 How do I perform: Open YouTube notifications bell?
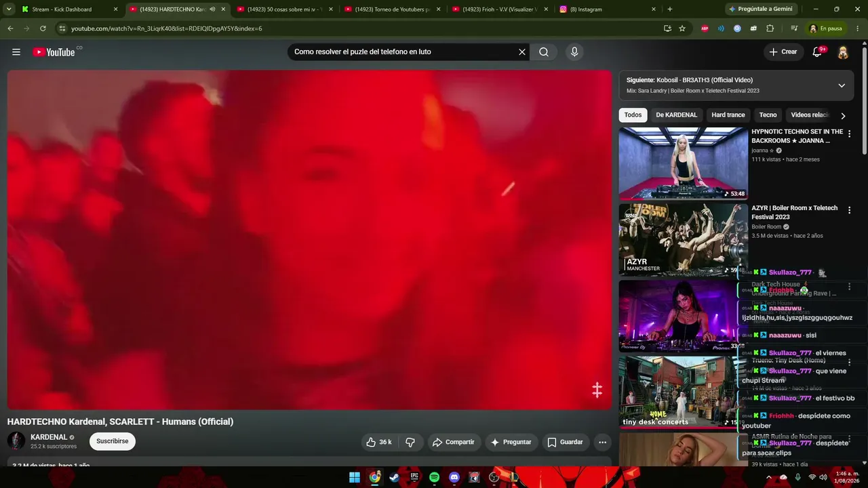coord(817,52)
